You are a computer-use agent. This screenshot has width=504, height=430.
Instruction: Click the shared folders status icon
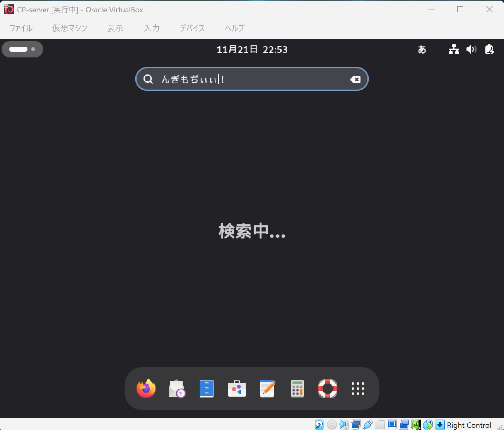click(x=380, y=425)
